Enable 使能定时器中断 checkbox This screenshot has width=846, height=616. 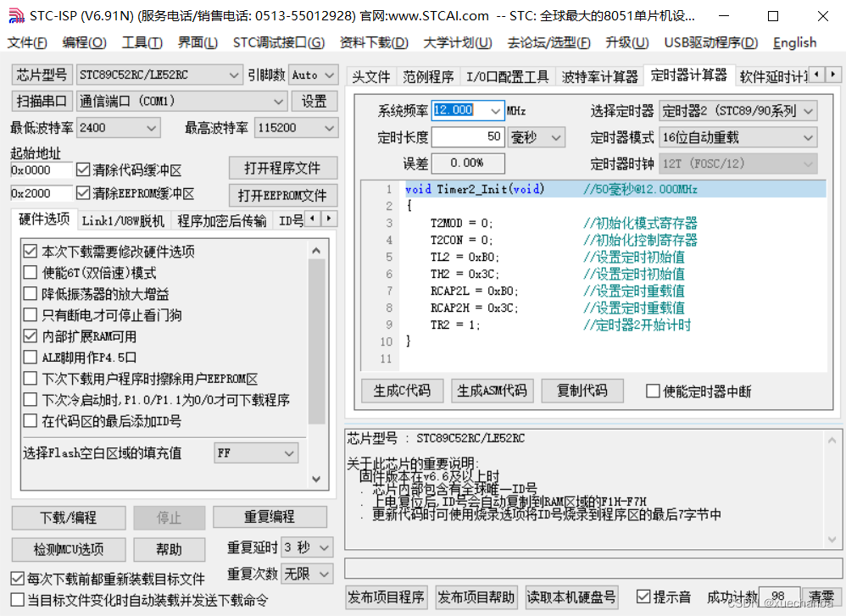tap(653, 391)
